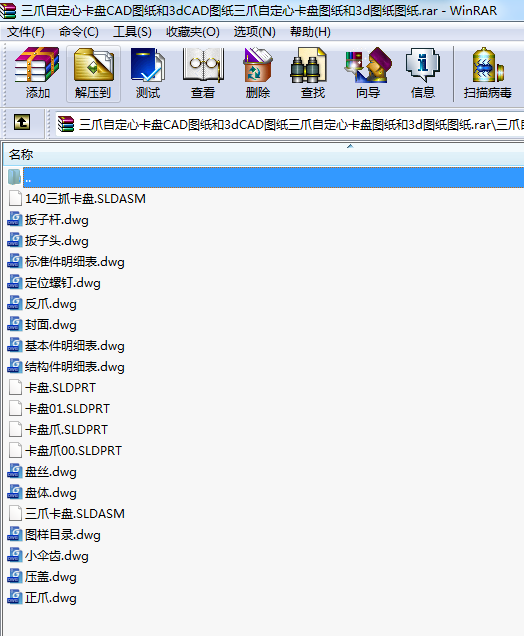524x636 pixels.
Task: Select the highlighted '..' parent row
Action: pyautogui.click(x=273, y=177)
